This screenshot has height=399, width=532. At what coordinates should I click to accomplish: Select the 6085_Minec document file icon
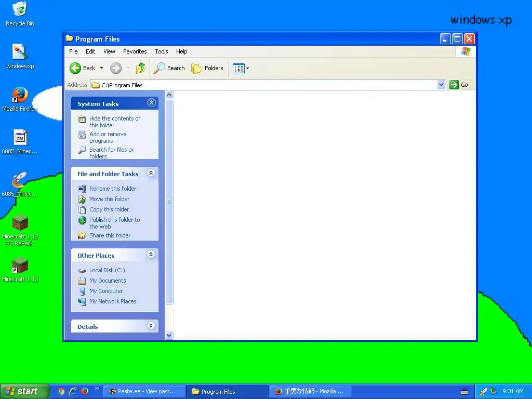[20, 142]
